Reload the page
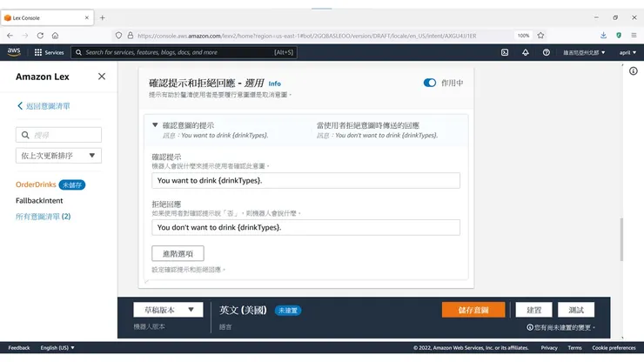Screen dimensions: 644x362 (40, 36)
